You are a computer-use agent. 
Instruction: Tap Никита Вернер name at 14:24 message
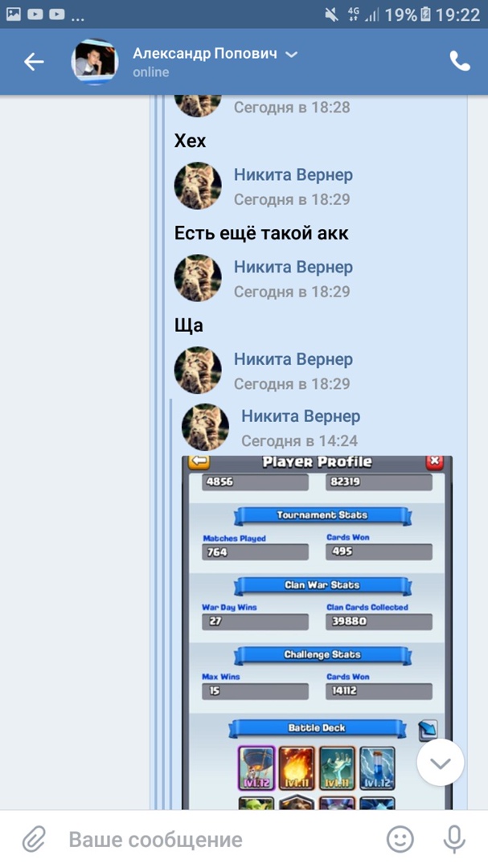[x=301, y=416]
